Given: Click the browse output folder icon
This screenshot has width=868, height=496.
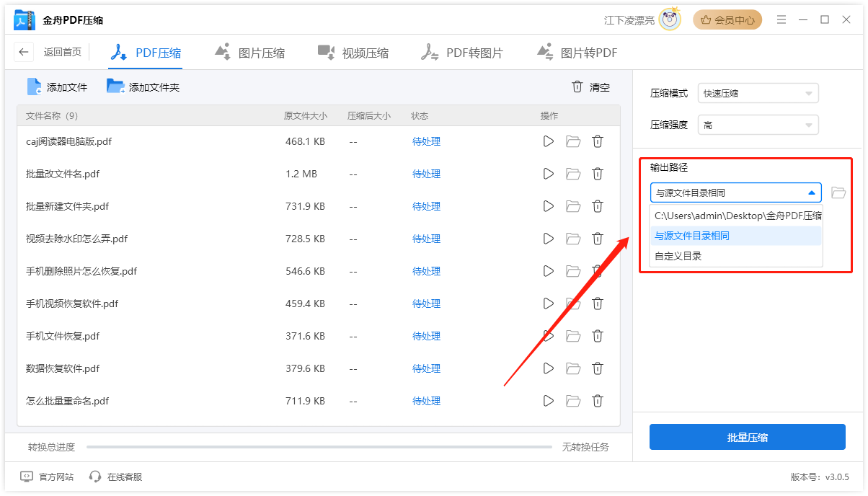Looking at the screenshot, I should coord(838,192).
